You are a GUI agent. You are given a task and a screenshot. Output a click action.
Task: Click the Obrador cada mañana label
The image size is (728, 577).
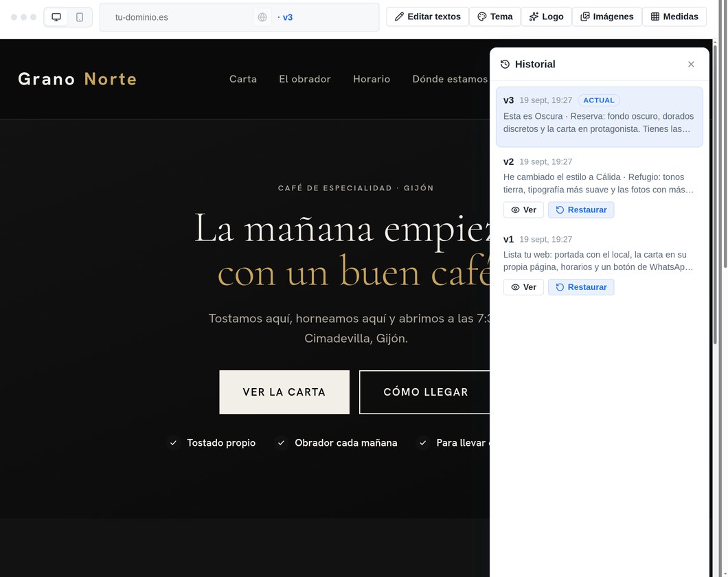(x=346, y=443)
